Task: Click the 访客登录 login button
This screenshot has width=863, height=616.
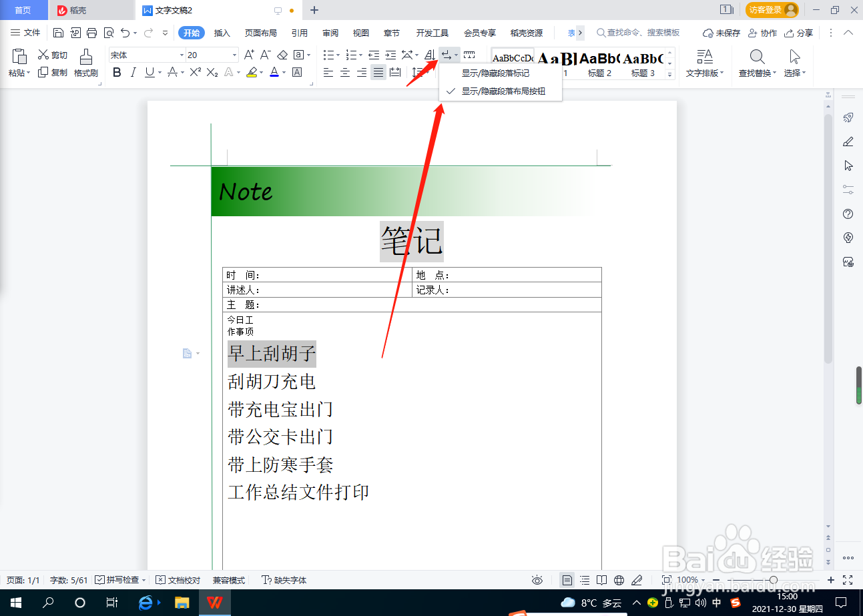Action: click(766, 10)
